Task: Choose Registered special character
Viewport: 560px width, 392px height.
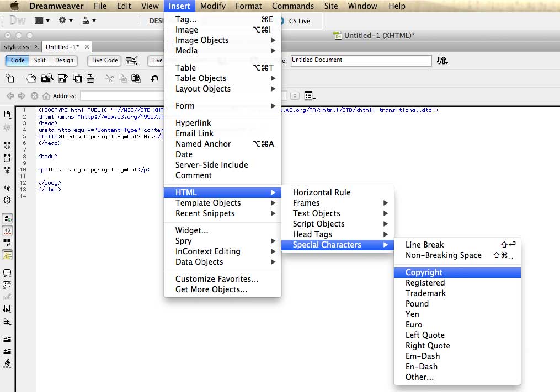Action: tap(457, 283)
